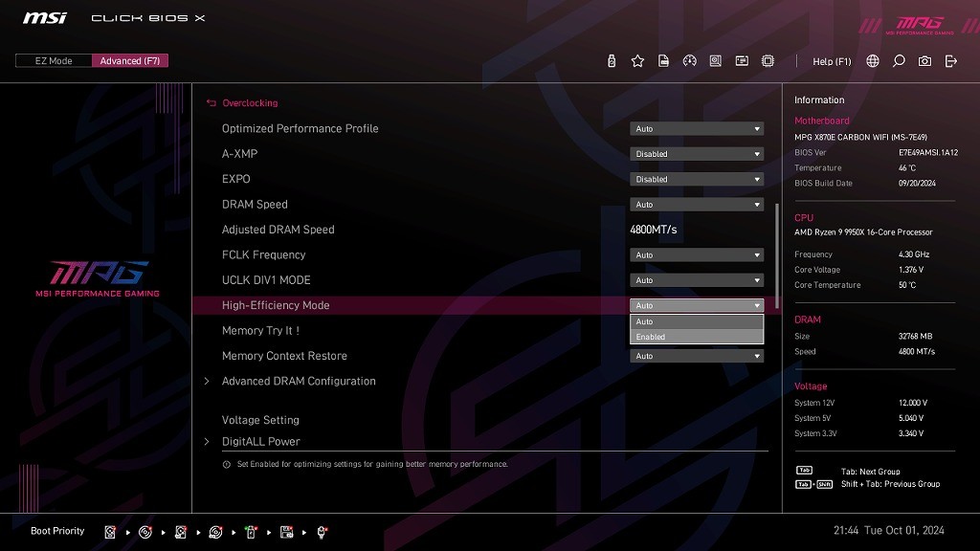The height and width of the screenshot is (551, 980).
Task: Choose Enabled for High-Efficiency Mode
Action: [697, 337]
